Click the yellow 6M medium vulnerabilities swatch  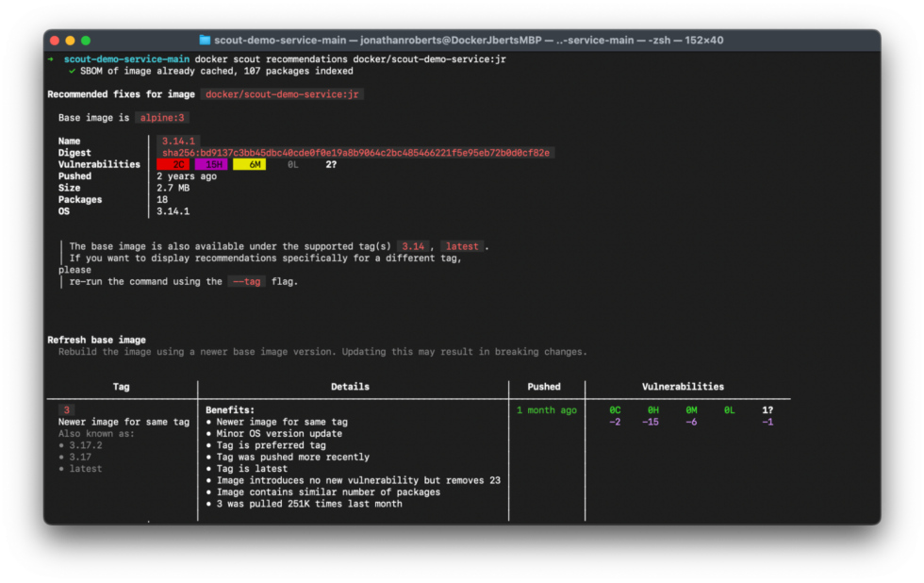251,163
